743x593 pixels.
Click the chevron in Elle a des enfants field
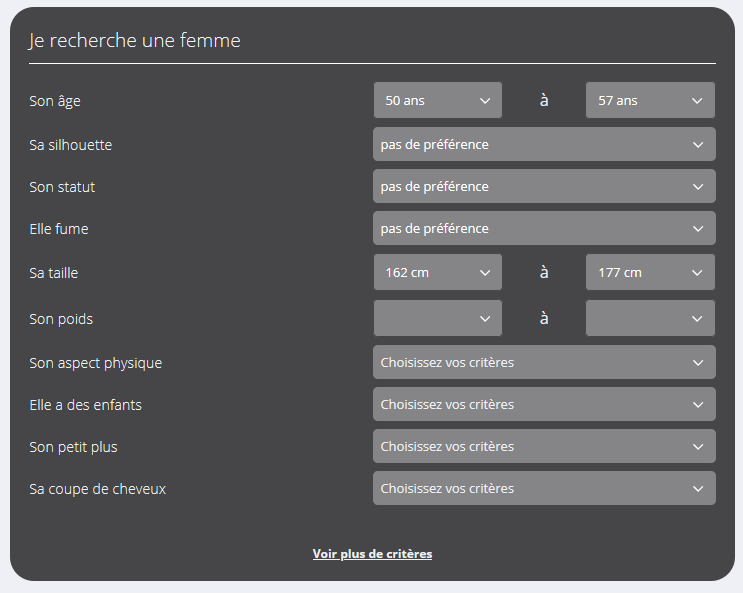[x=698, y=405]
